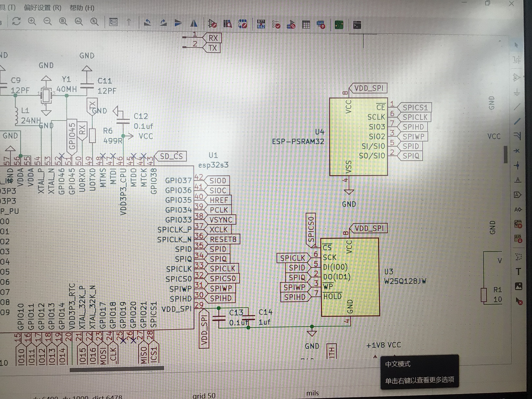532x399 pixels.
Task: Click the RX label at the top connector
Action: pos(212,38)
